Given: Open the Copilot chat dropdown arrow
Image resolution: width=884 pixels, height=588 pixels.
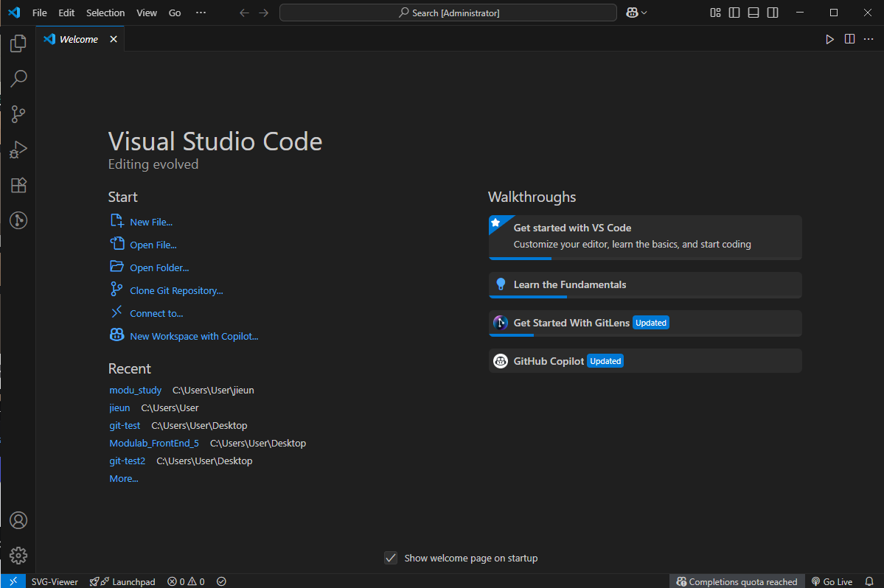Looking at the screenshot, I should (x=644, y=13).
